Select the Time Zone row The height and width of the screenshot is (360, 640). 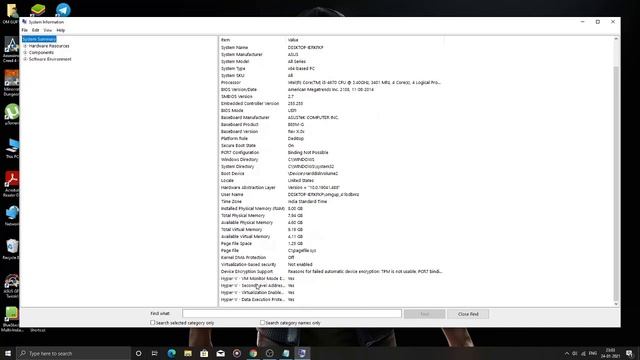pos(331,202)
